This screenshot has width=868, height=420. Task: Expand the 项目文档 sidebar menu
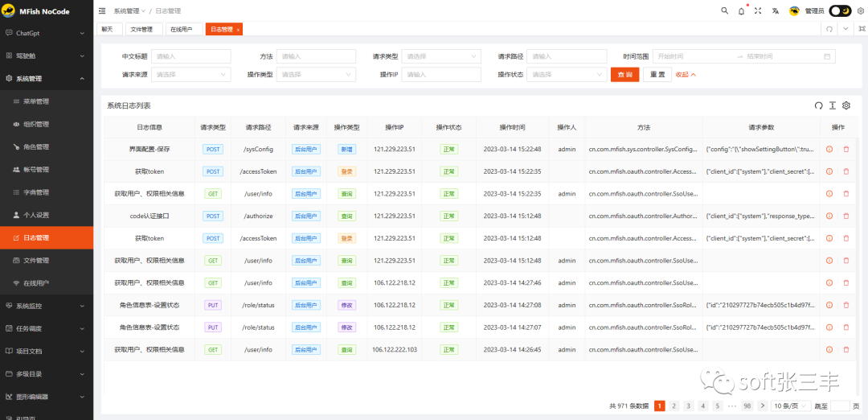click(x=47, y=352)
